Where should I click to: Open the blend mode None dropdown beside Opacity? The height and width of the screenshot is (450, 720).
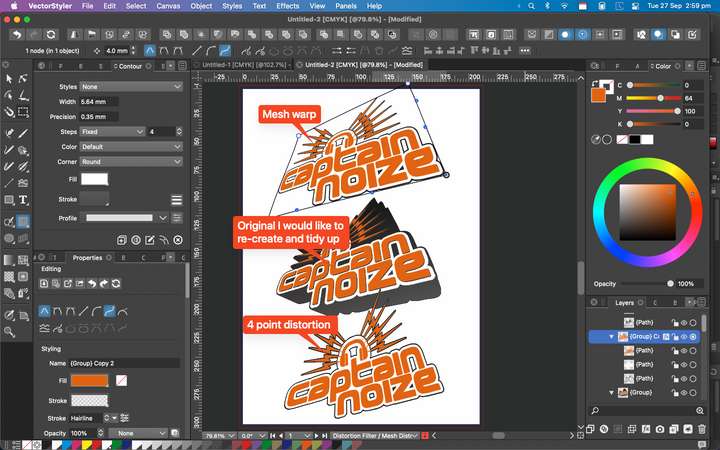click(138, 433)
